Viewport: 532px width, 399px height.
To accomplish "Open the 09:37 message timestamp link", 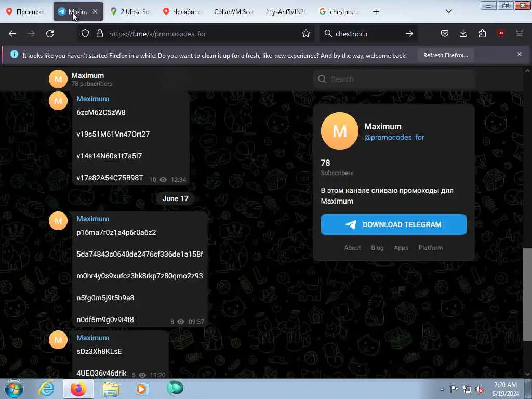I will point(196,321).
